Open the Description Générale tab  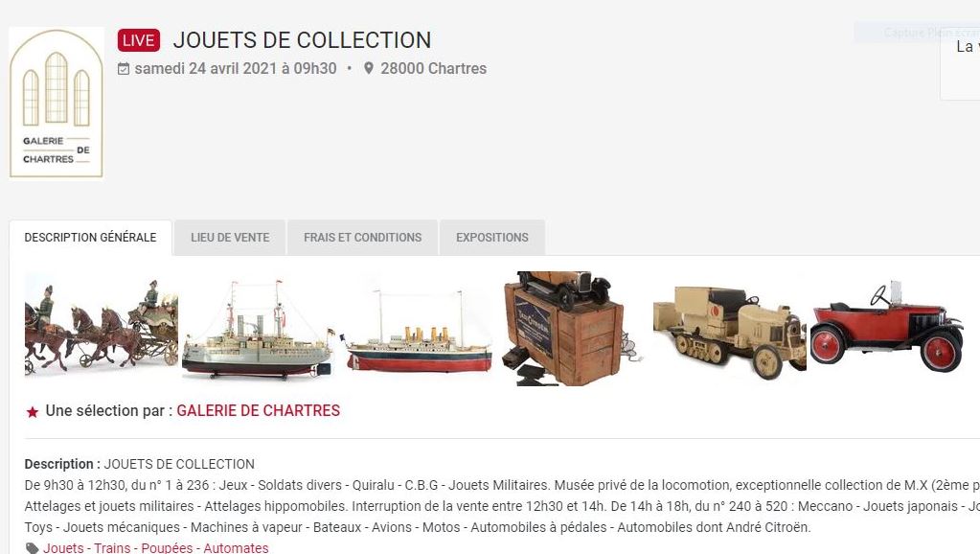pos(91,238)
